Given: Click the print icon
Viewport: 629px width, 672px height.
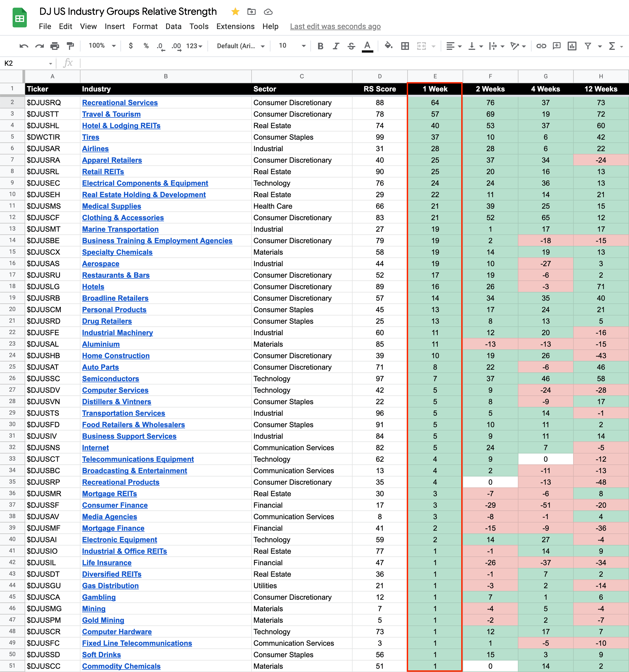Looking at the screenshot, I should [x=55, y=46].
